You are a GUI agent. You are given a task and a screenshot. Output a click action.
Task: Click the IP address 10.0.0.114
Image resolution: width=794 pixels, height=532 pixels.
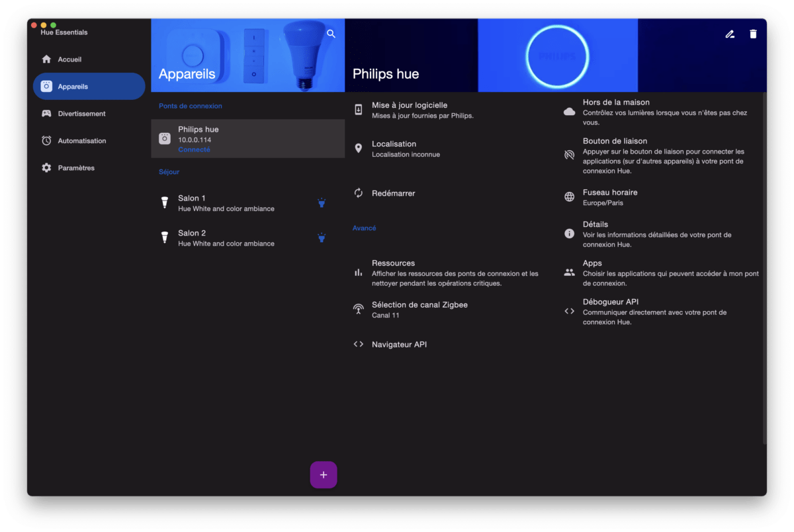click(195, 140)
